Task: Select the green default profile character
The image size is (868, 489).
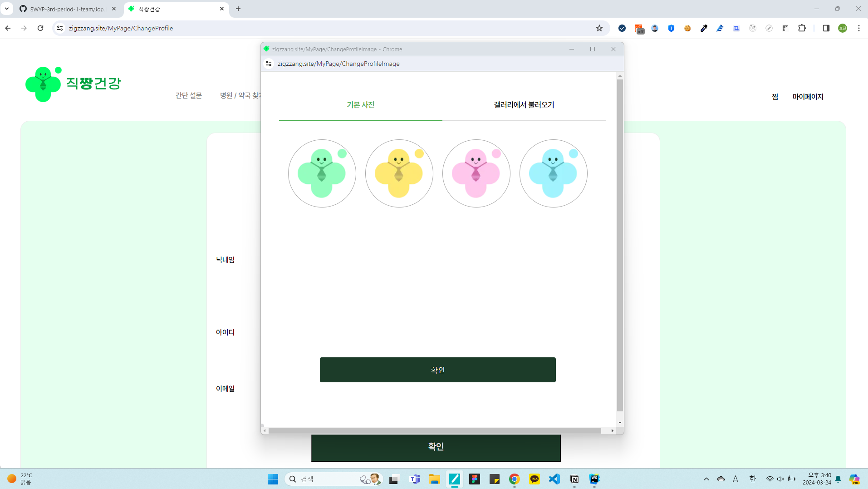Action: pyautogui.click(x=322, y=173)
